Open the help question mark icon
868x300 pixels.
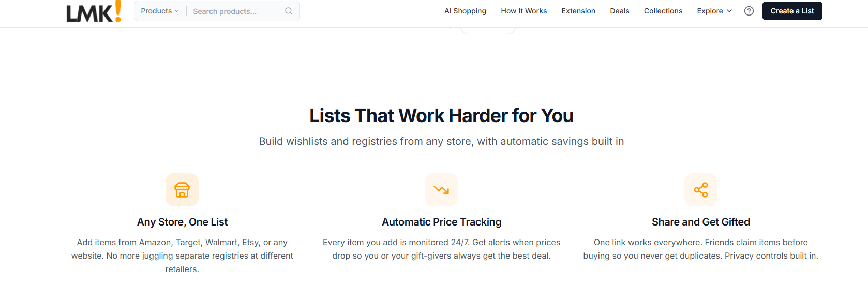pyautogui.click(x=749, y=11)
